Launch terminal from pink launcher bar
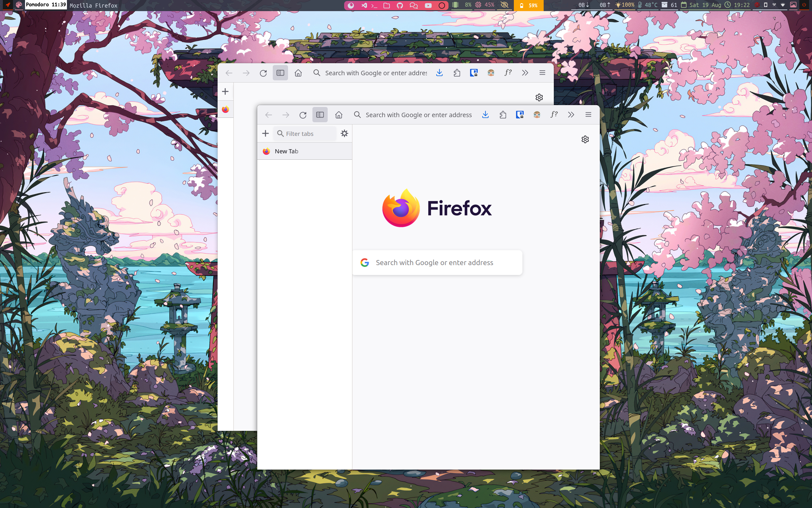The width and height of the screenshot is (812, 508). (374, 5)
